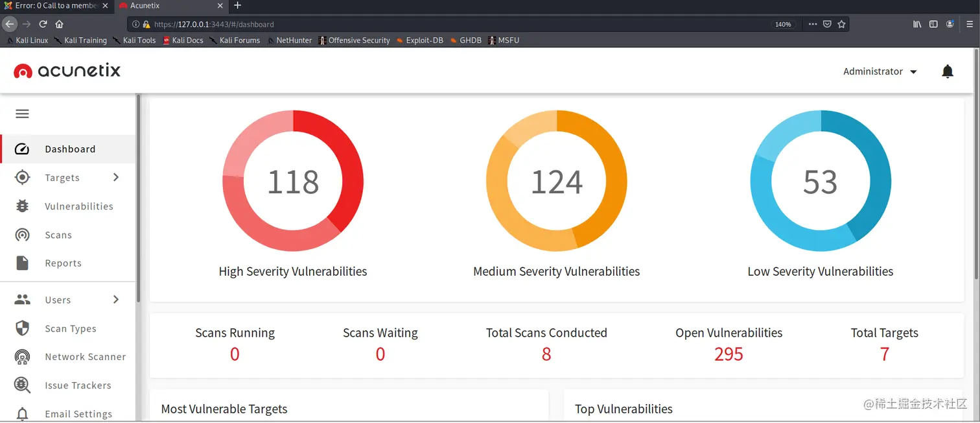Close the Error: 0 Call tab
Image resolution: width=980 pixels, height=423 pixels.
105,5
